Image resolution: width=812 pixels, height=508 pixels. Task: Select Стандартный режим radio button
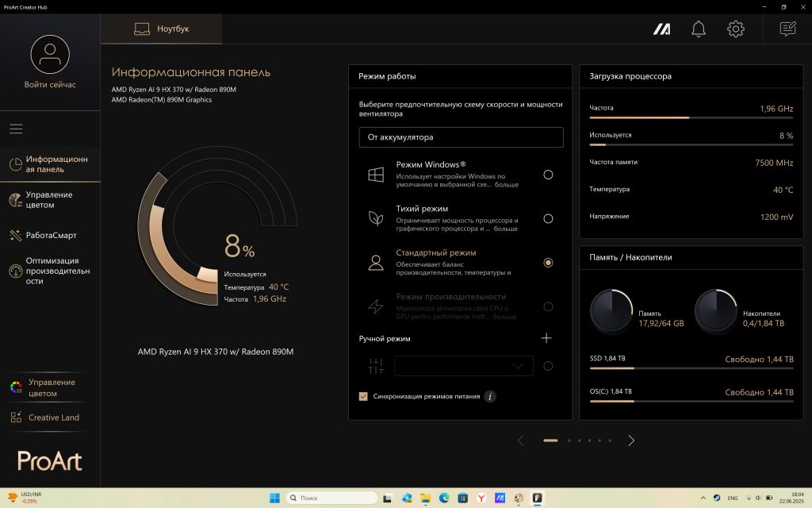548,263
